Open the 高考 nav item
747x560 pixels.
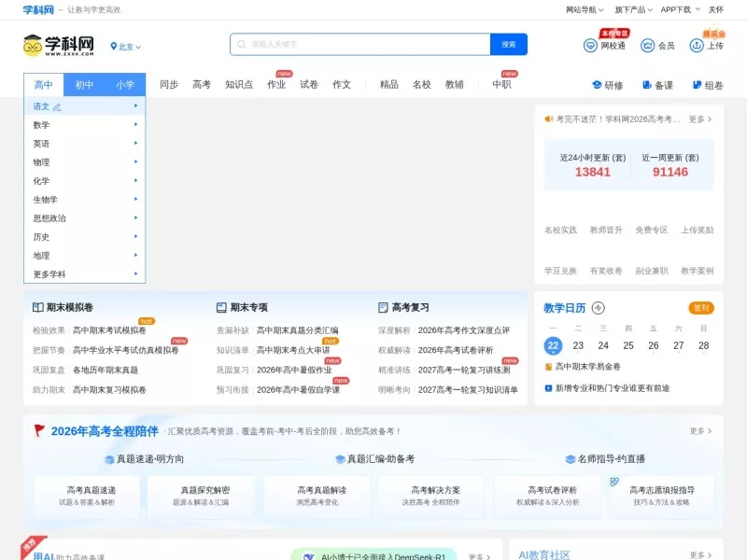click(202, 84)
